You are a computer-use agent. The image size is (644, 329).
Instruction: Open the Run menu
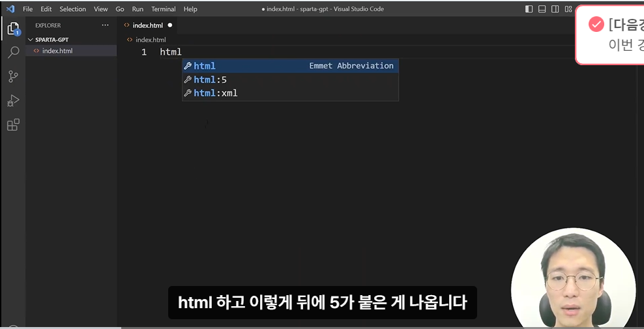point(138,8)
